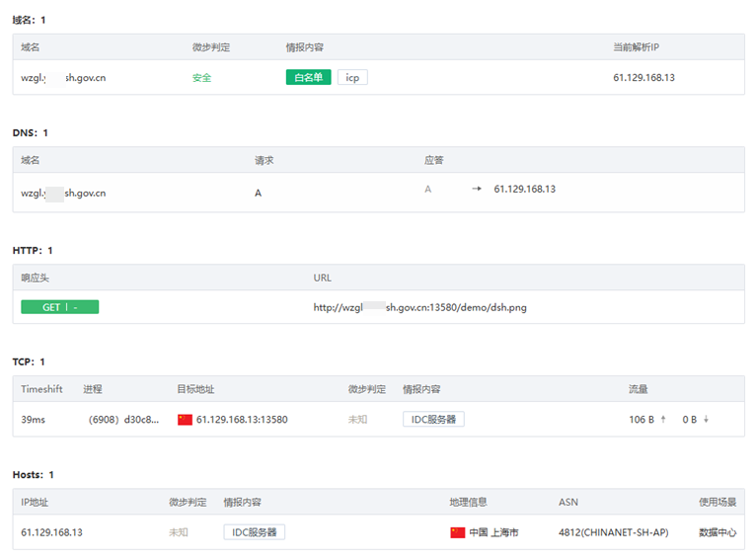The width and height of the screenshot is (756, 560).
Task: Click the green GET response header badge
Action: 59,307
